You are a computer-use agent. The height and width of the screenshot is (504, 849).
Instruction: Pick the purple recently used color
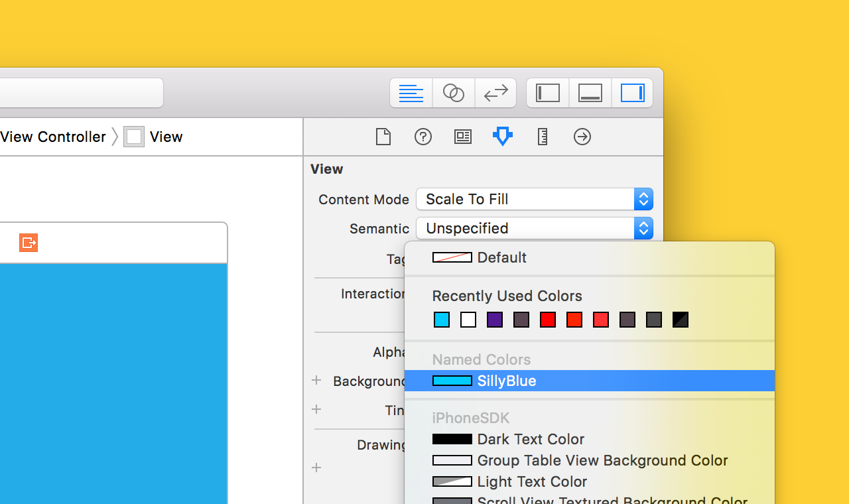[495, 320]
